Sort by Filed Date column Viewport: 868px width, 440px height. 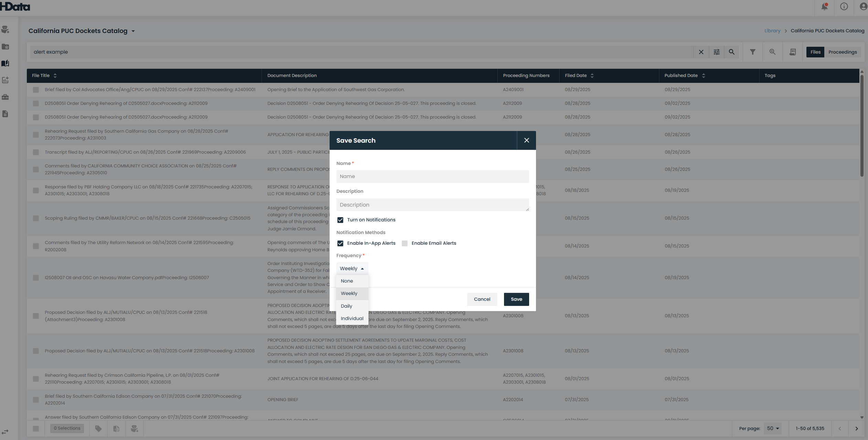tap(592, 76)
